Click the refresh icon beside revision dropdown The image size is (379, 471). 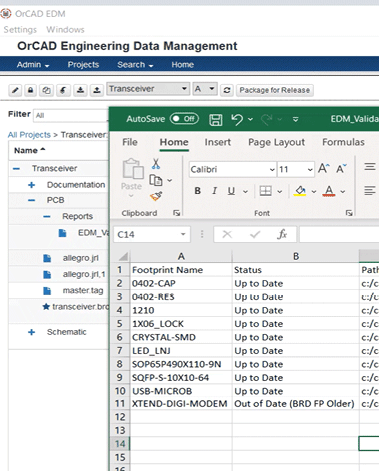227,90
